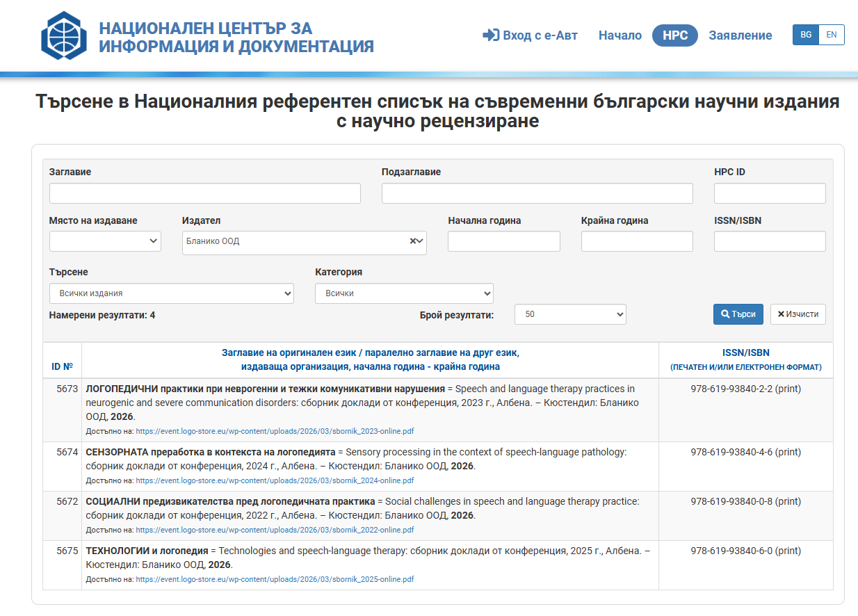Click the title ЛОГОПЕДИЧНИ практики при неврогенни
This screenshot has width=858, height=616.
[265, 389]
